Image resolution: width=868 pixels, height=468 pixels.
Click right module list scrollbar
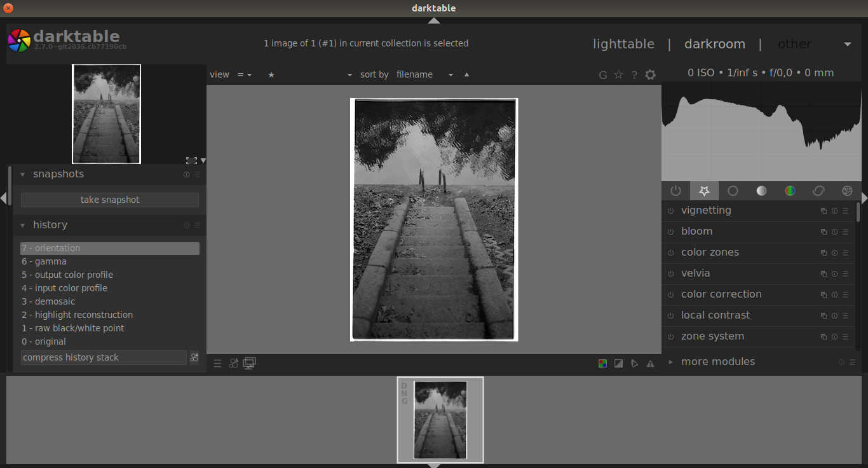[x=858, y=212]
